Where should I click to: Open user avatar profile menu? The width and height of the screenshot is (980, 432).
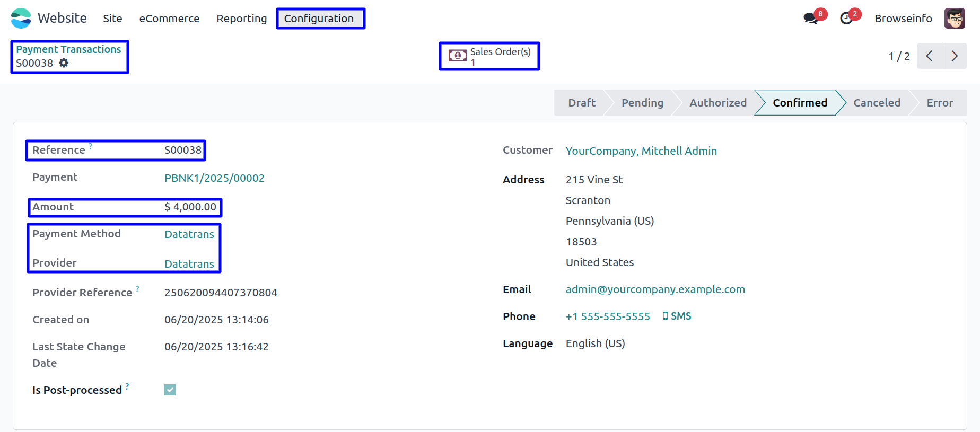pyautogui.click(x=955, y=19)
